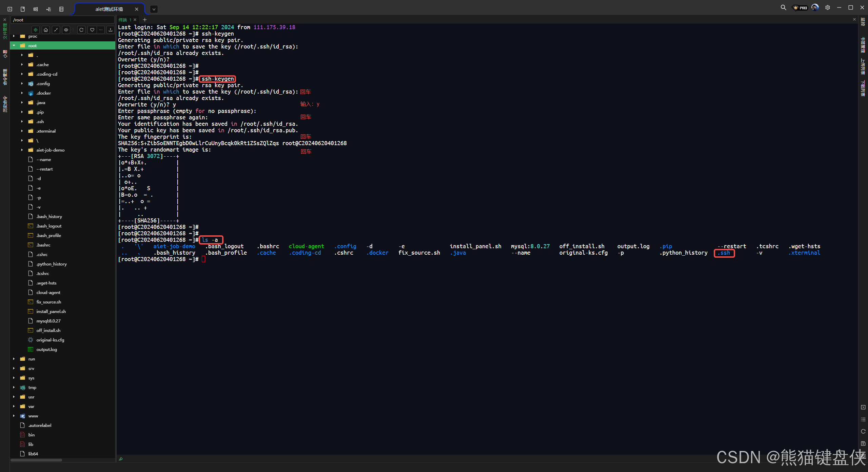Switch to the aiet测试环境 session tab
This screenshot has width=868, height=472.
pos(109,9)
